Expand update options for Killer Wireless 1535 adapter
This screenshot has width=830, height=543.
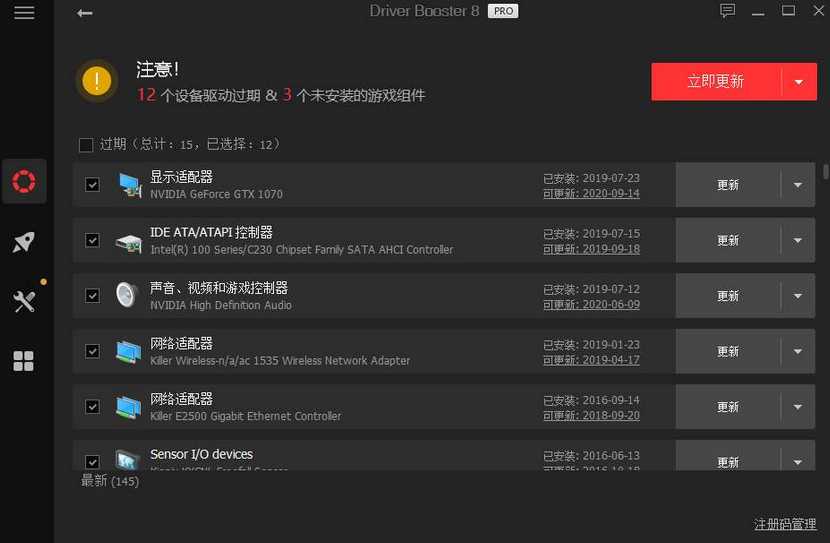click(797, 352)
